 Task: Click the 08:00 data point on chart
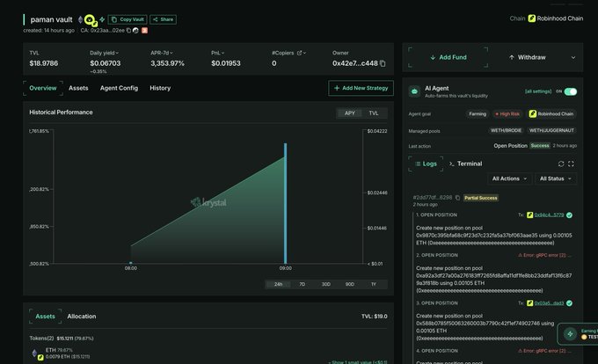[x=131, y=263]
